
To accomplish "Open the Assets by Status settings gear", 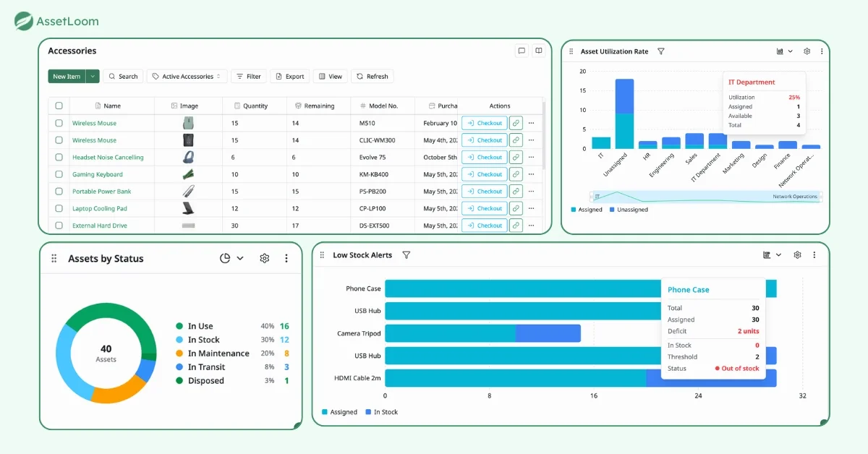I will coord(265,258).
